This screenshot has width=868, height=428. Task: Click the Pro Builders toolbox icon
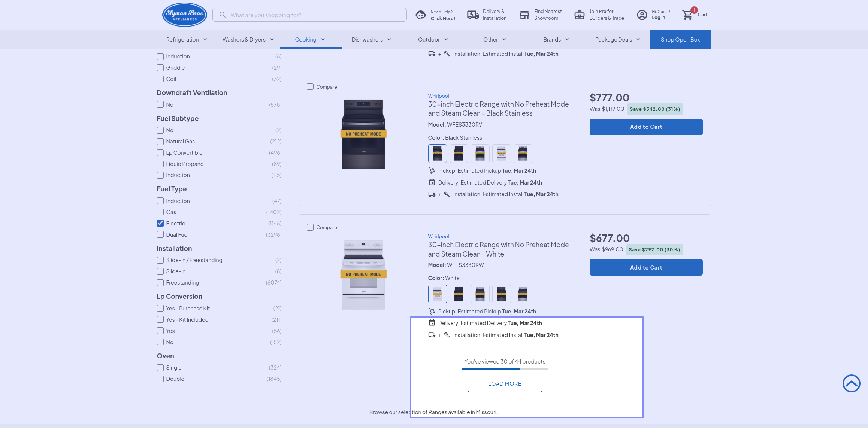[x=579, y=15]
